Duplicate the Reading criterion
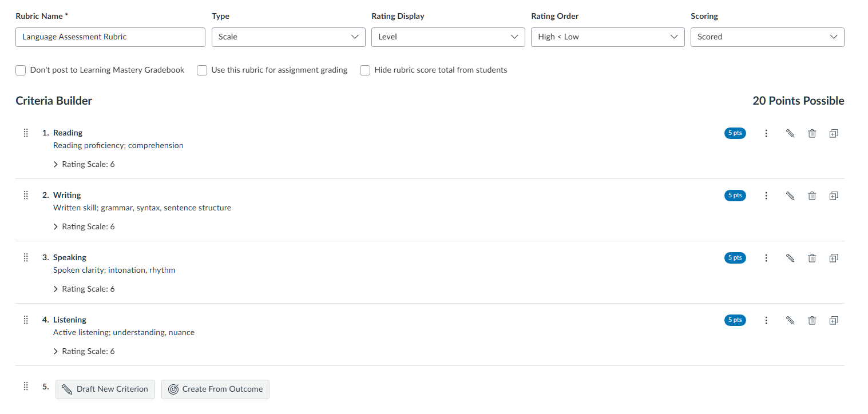Viewport: 868px width, 414px height. tap(834, 133)
